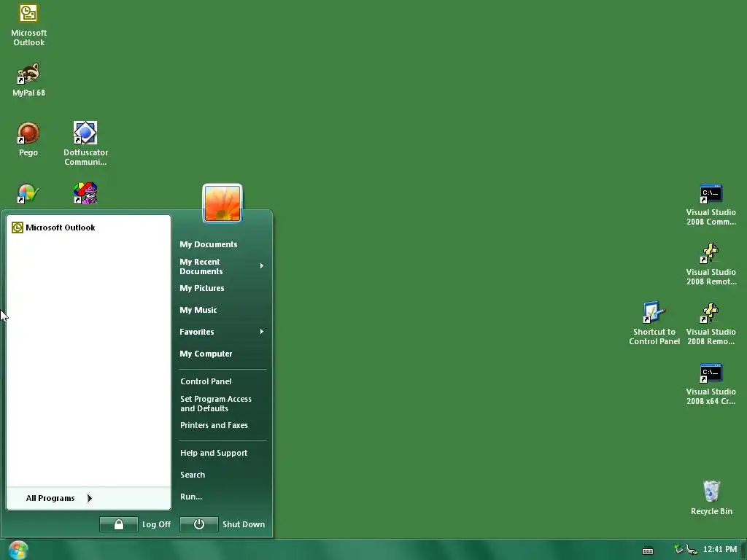Click the All Programs label

pos(50,498)
